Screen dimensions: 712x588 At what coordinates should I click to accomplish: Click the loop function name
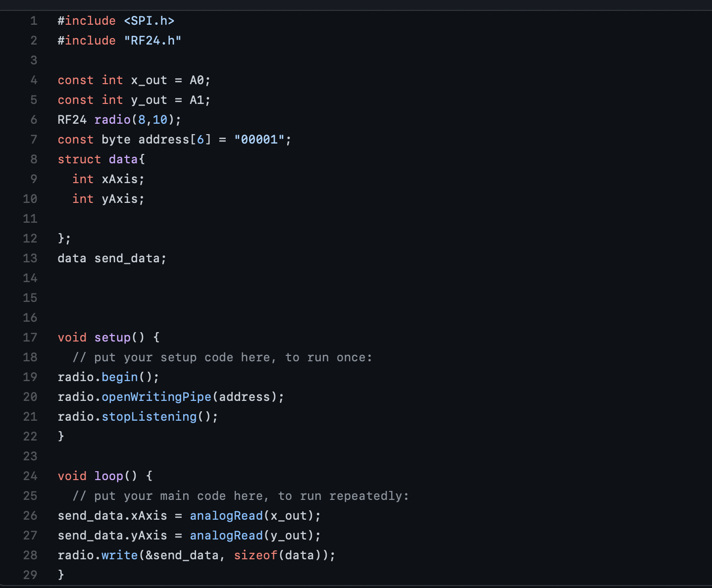click(x=109, y=476)
